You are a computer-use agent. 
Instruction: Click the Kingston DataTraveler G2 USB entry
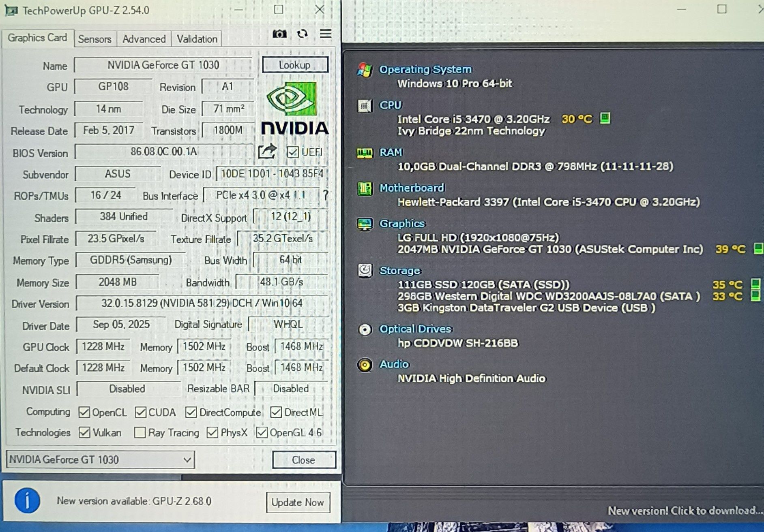coord(526,308)
